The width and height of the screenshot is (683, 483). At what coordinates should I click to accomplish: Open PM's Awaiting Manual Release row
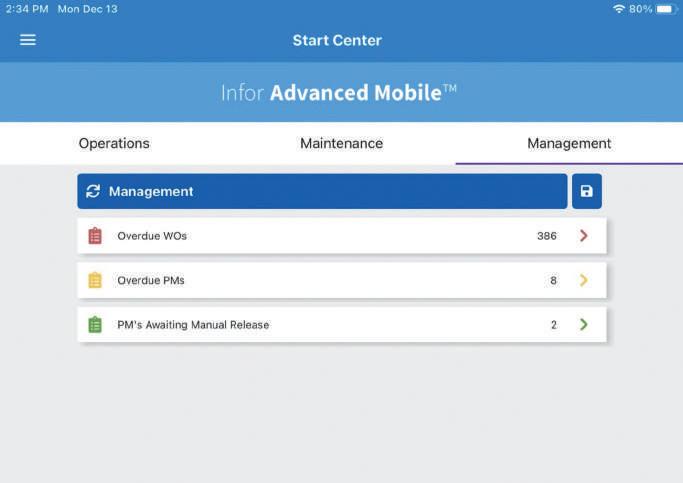click(342, 324)
